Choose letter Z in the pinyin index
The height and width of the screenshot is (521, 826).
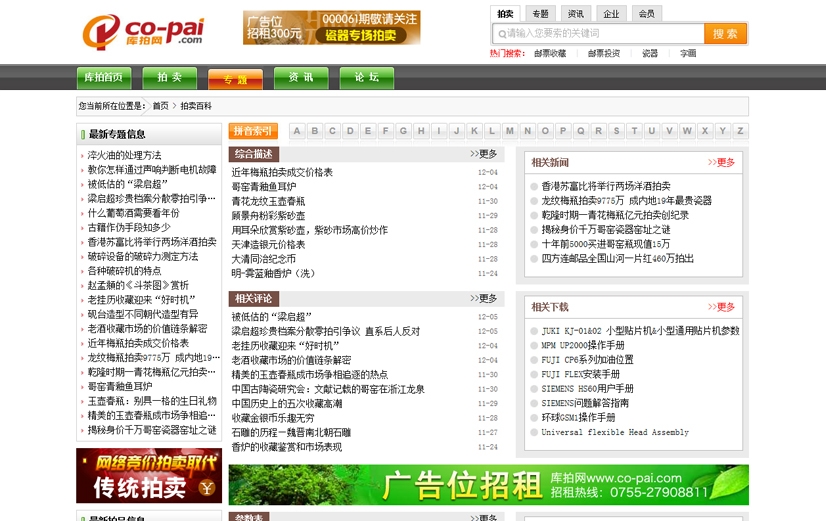click(x=740, y=131)
